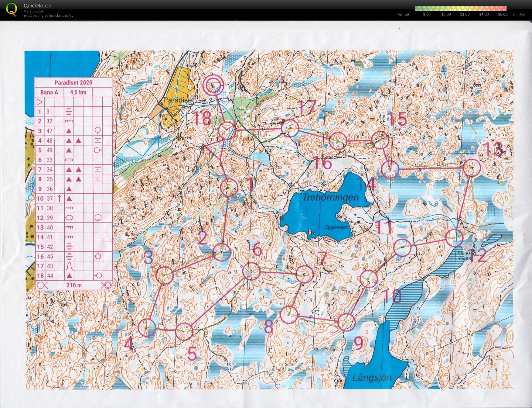This screenshot has height=408, width=532.
Task: Click code 48 in control sheet row 4
Action: [49, 140]
